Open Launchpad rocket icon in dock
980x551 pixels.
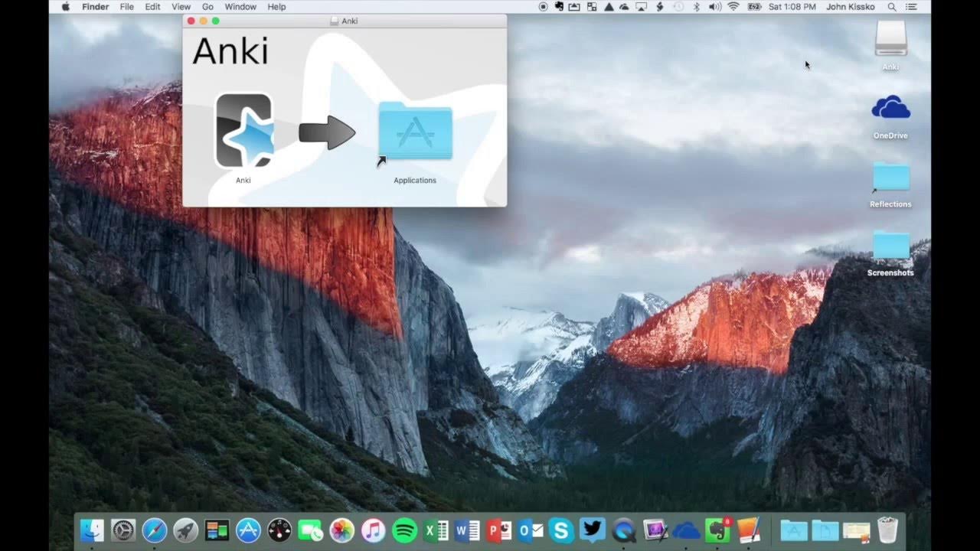point(185,530)
